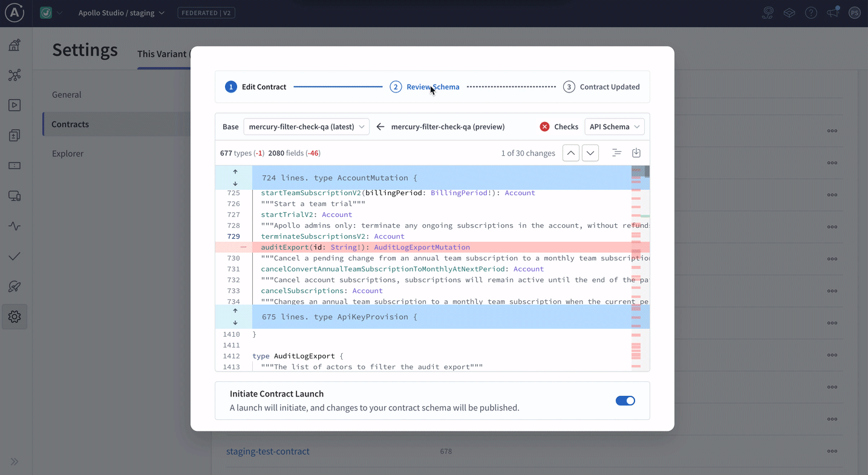Open the API Schema dropdown
868x475 pixels.
pyautogui.click(x=615, y=127)
